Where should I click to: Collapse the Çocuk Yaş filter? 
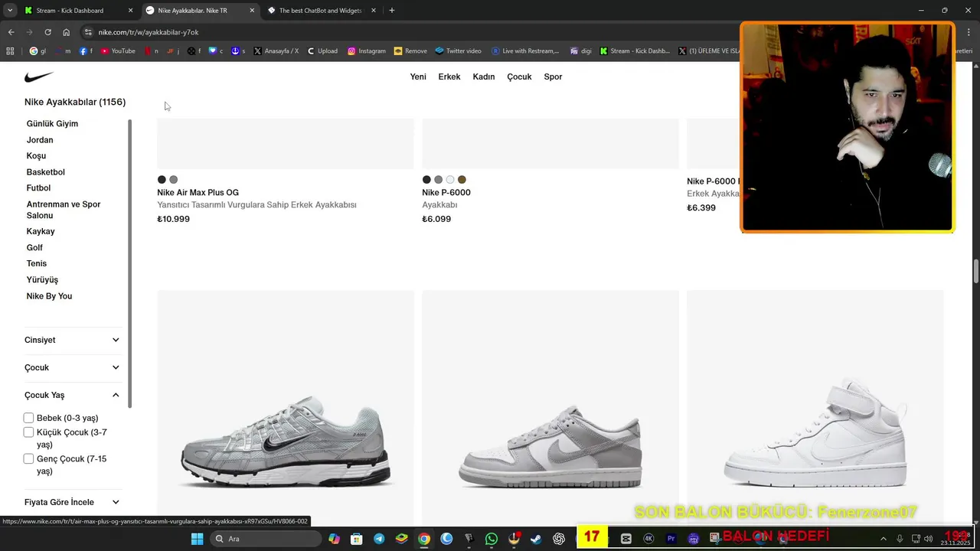tap(72, 395)
